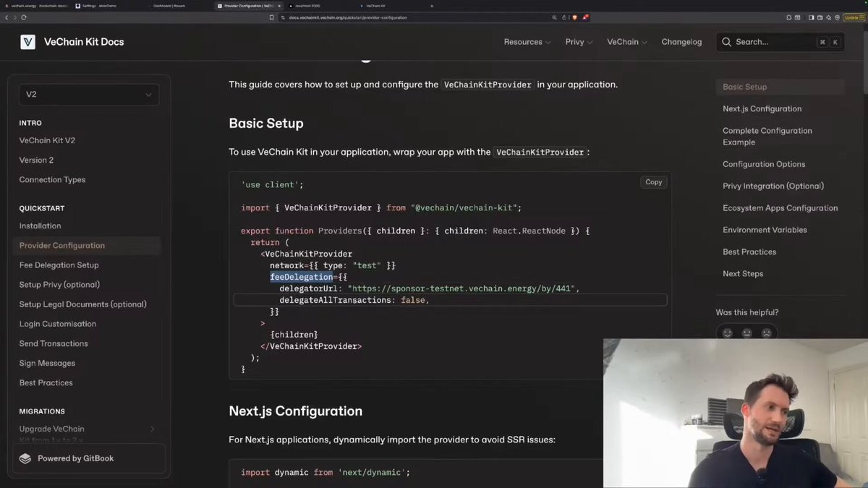Open a new browser tab with plus icon
The width and height of the screenshot is (868, 488).
tap(432, 6)
